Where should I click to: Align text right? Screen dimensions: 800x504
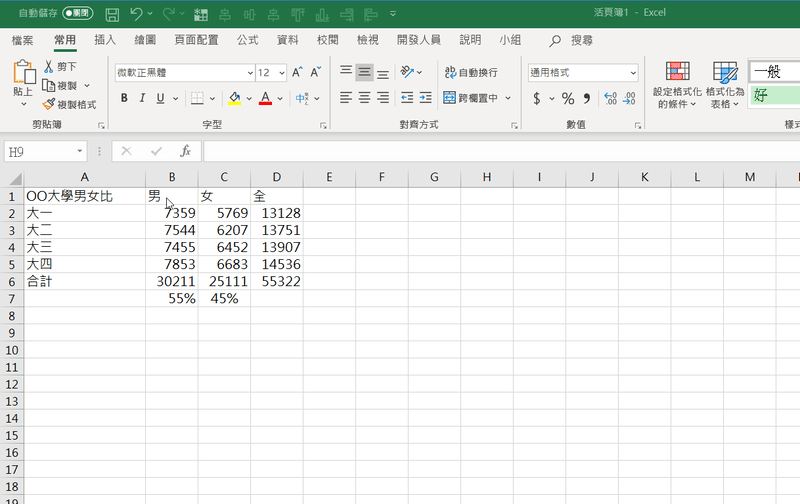click(383, 97)
